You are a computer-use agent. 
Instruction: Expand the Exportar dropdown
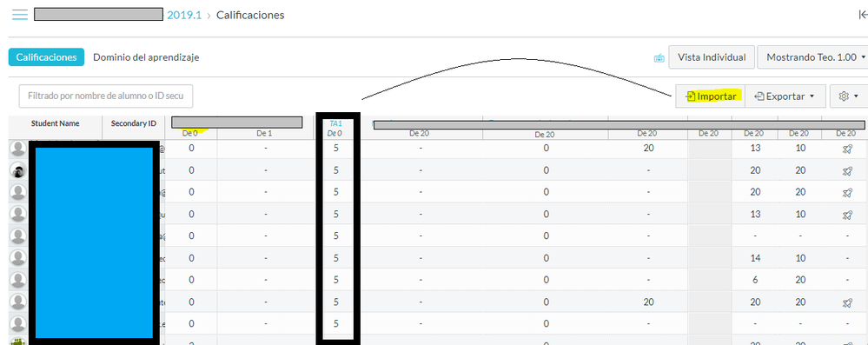point(785,96)
